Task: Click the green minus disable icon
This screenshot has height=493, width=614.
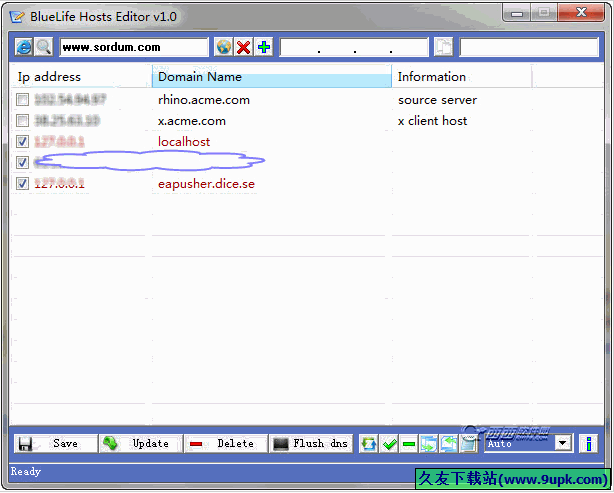Action: (x=409, y=444)
